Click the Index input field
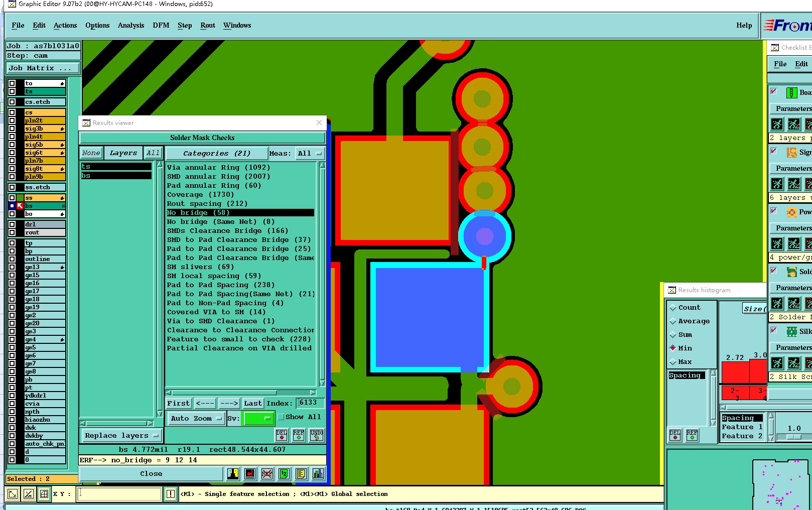The width and height of the screenshot is (812, 510). tap(311, 403)
